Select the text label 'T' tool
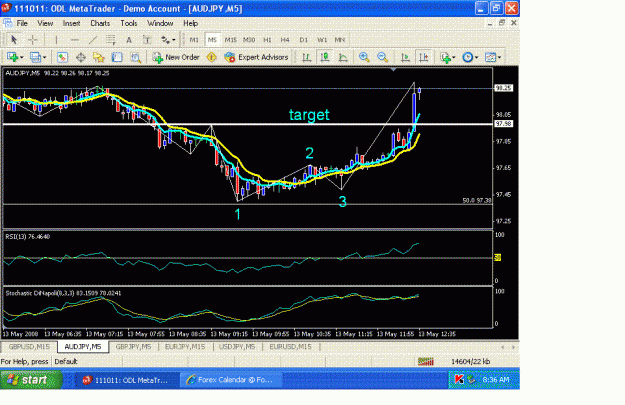Viewport: 625px width, 405px height. (x=147, y=39)
